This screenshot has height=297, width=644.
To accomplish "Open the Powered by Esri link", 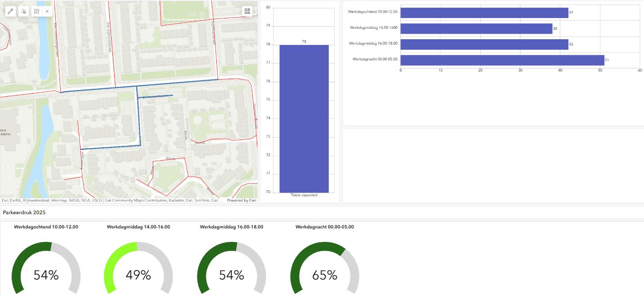I will coord(241,200).
